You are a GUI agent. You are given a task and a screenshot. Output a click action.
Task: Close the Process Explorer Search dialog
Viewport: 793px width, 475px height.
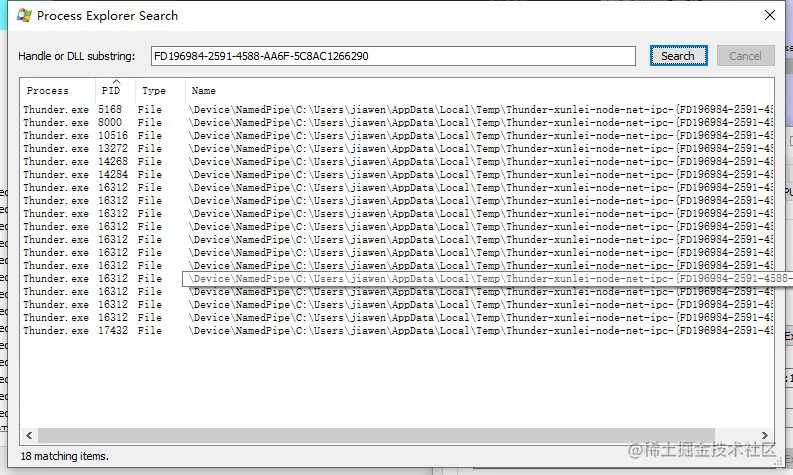coord(770,15)
